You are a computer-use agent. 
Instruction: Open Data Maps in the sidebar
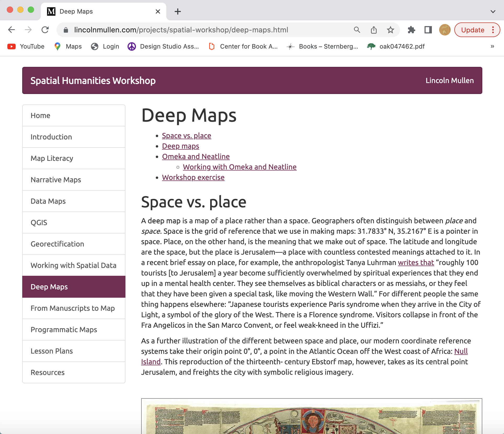tap(74, 201)
